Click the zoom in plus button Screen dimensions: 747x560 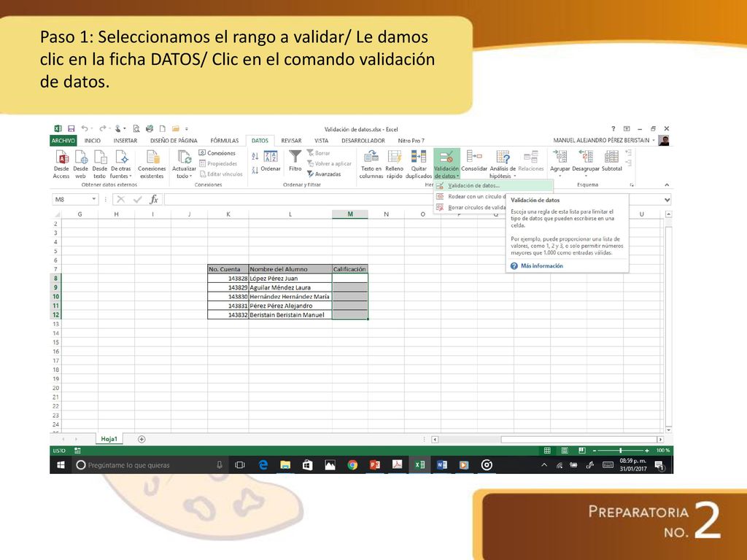[646, 451]
